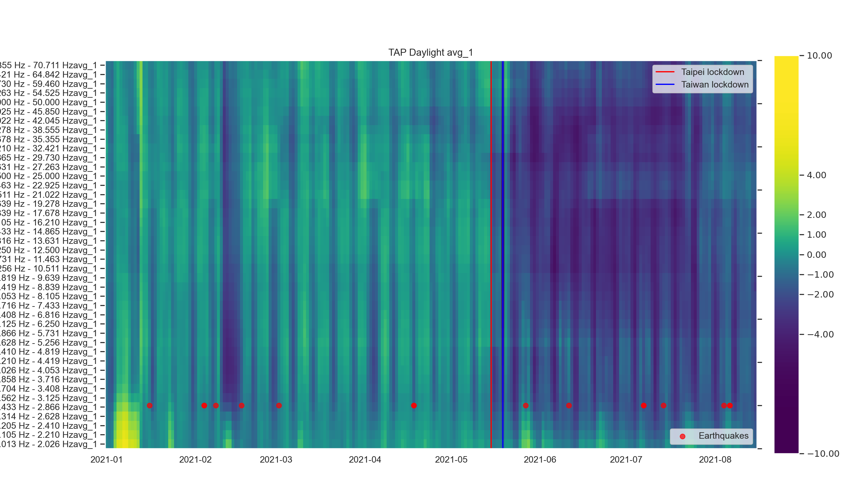Click the late May 2021 earthquake marker
Viewport: 841px width, 504px height.
pos(526,405)
